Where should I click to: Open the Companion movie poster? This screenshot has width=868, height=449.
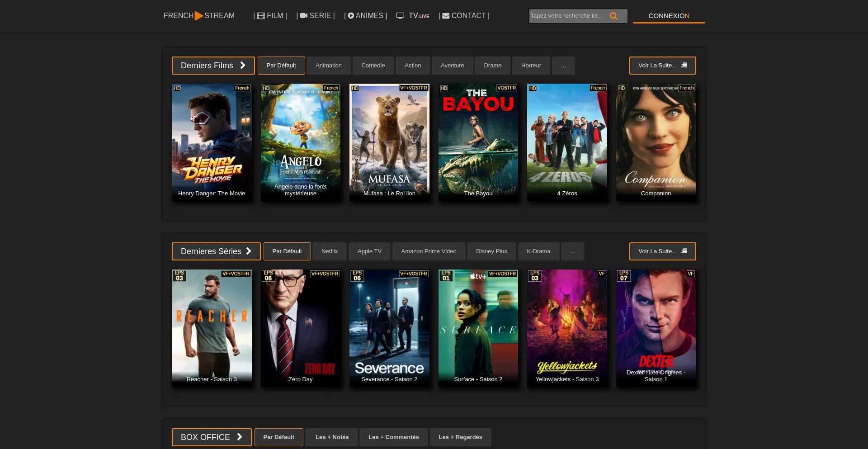pos(656,142)
